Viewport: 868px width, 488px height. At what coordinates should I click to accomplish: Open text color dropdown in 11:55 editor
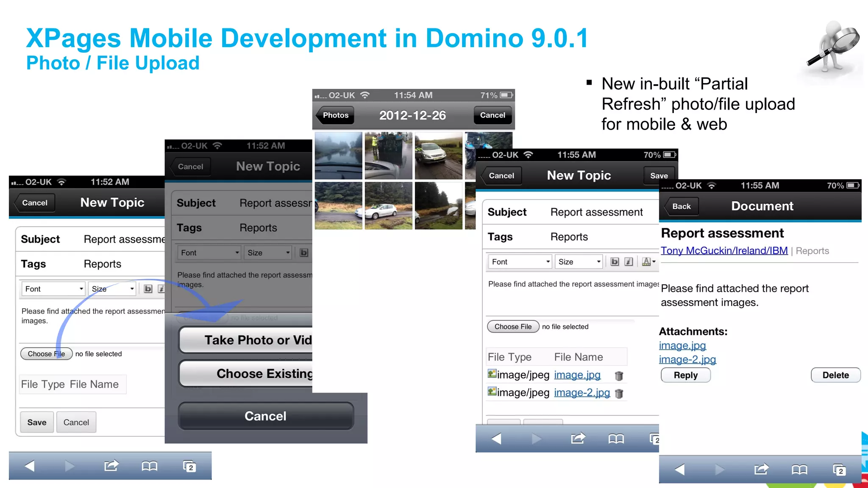[648, 262]
